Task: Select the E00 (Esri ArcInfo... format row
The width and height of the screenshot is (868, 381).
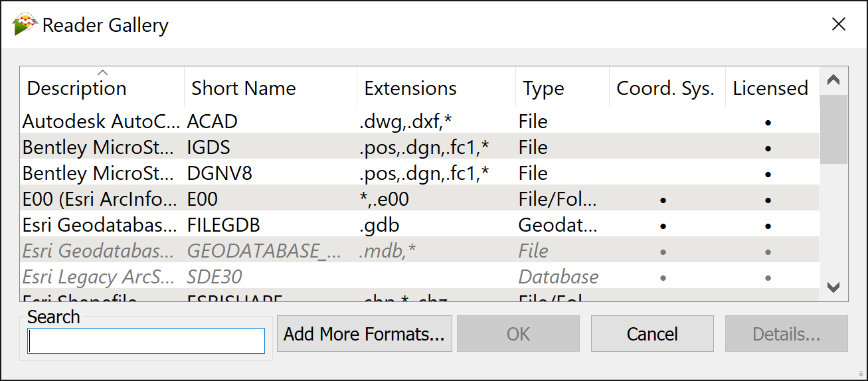Action: (420, 199)
